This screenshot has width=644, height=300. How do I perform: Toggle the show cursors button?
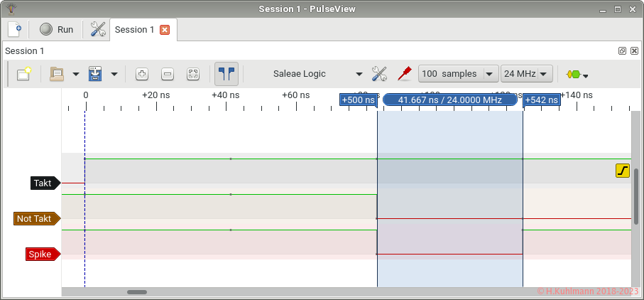click(x=227, y=74)
